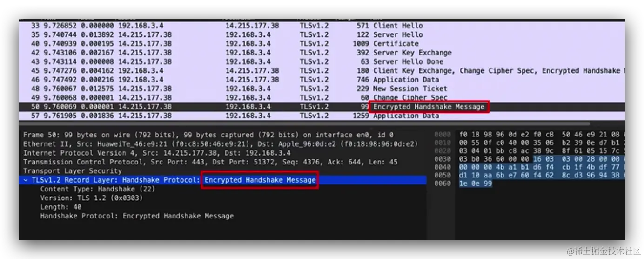Select packet 40 Certificate row
Viewport: 644px width, 259px height.
pos(322,43)
